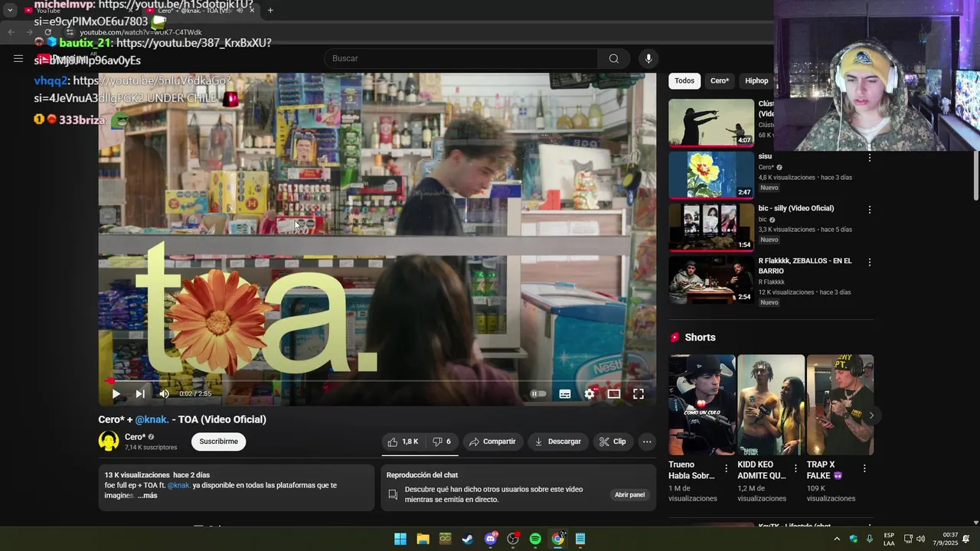Create a Clip with scissors button

point(612,442)
